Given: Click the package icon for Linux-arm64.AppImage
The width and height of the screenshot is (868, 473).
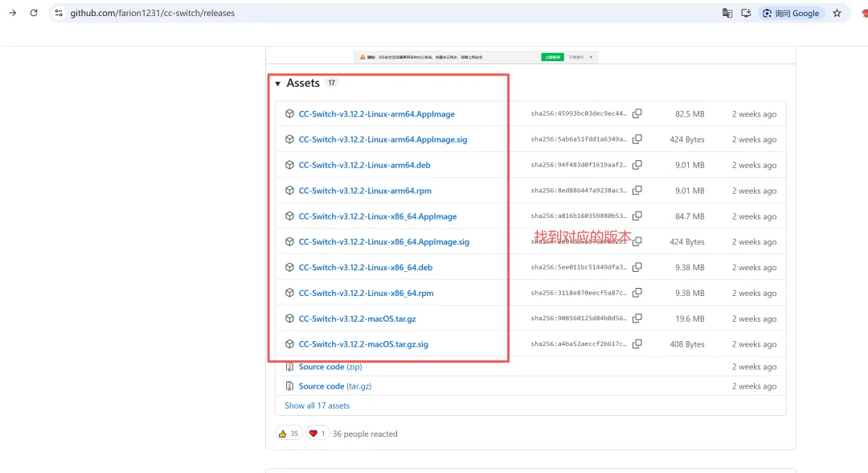Looking at the screenshot, I should [x=289, y=113].
